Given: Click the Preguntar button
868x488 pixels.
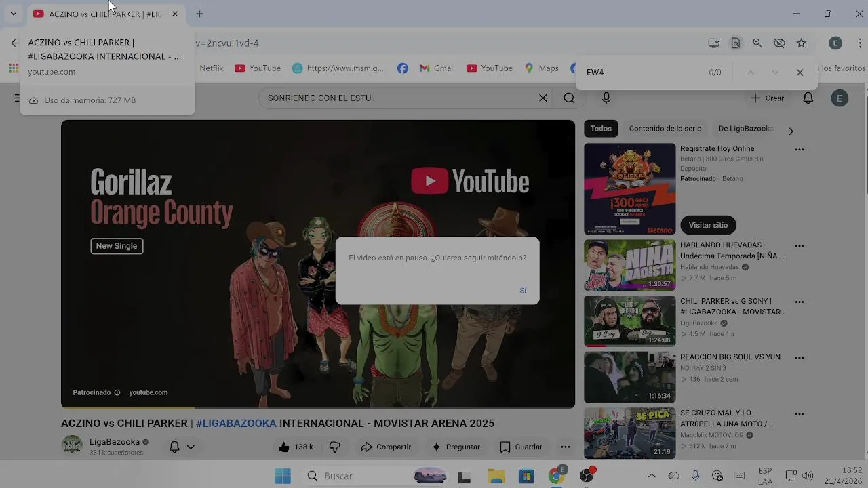Looking at the screenshot, I should tap(456, 447).
